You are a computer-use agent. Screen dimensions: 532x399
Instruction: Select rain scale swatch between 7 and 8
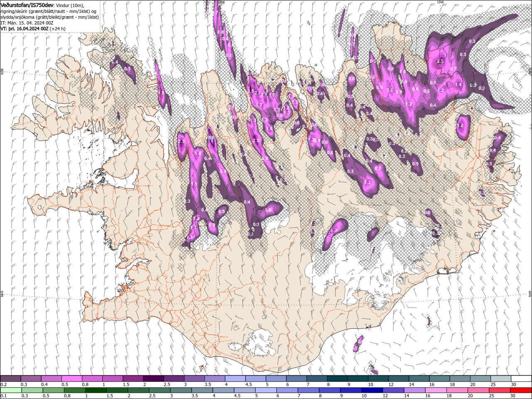coord(308,390)
